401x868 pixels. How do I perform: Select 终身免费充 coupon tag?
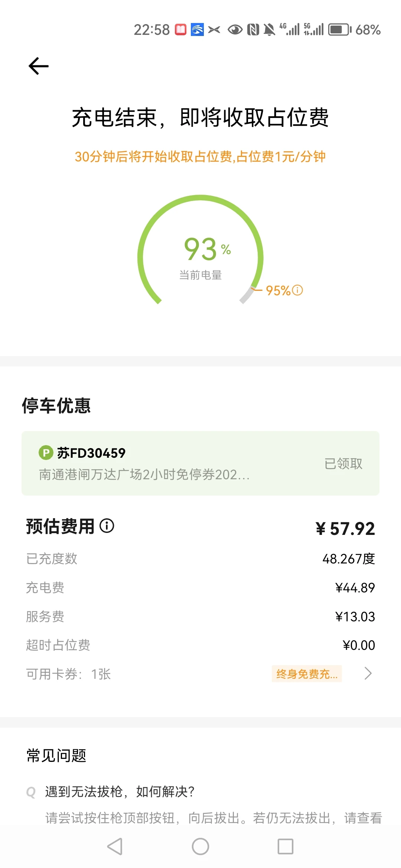[x=307, y=674]
